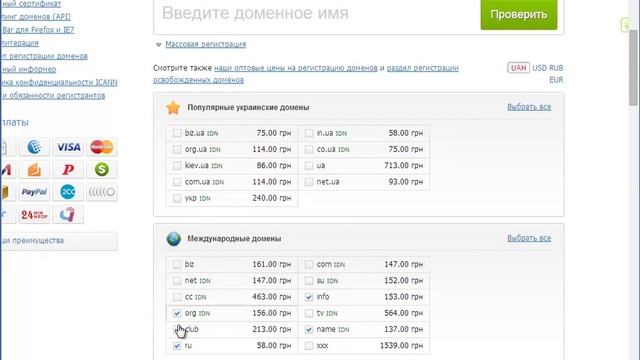Check the international biz domain checkbox
Viewport: 640px width, 360px height.
[177, 264]
